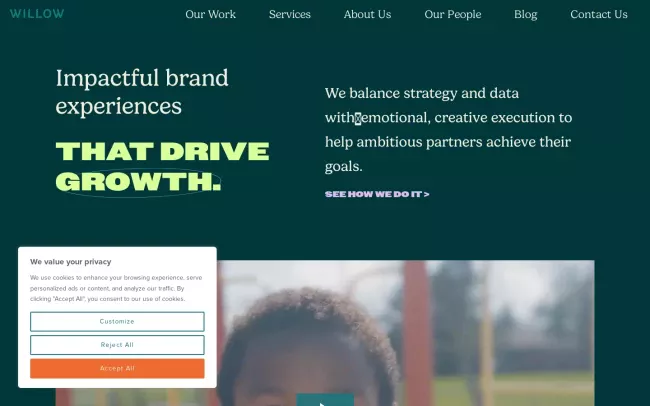Click the missing-glyph box before emotional
Screen dimensions: 650x406
[358, 118]
